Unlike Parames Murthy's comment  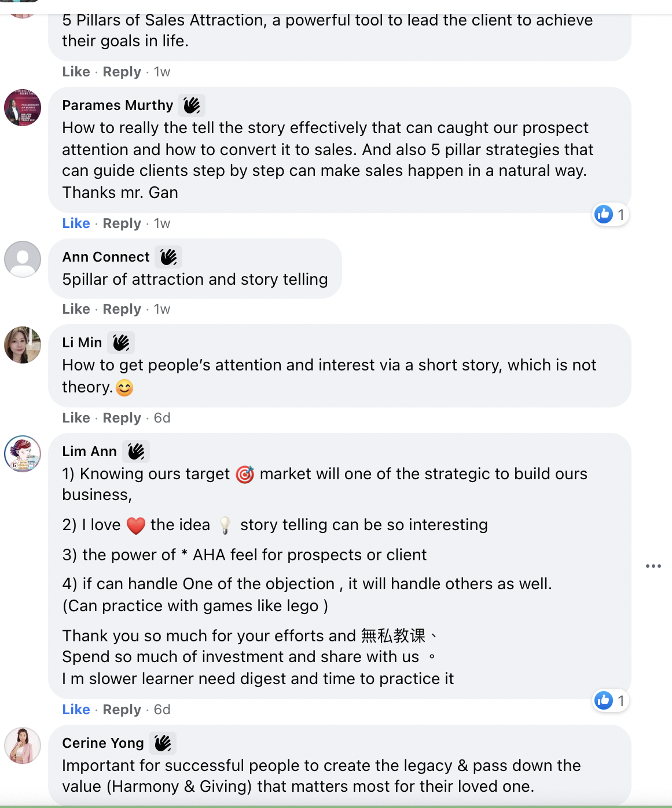tap(76, 223)
